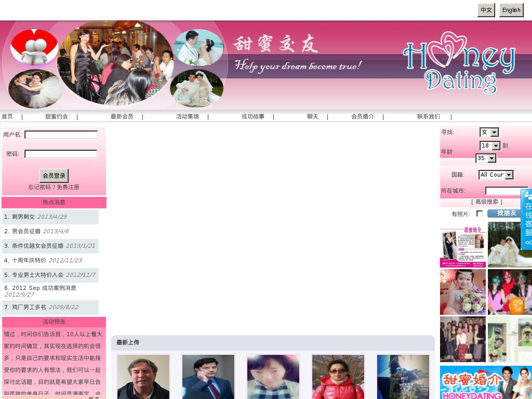Image resolution: width=532 pixels, height=399 pixels.
Task: Expand the 在线客服 online service side tab
Action: click(x=527, y=220)
